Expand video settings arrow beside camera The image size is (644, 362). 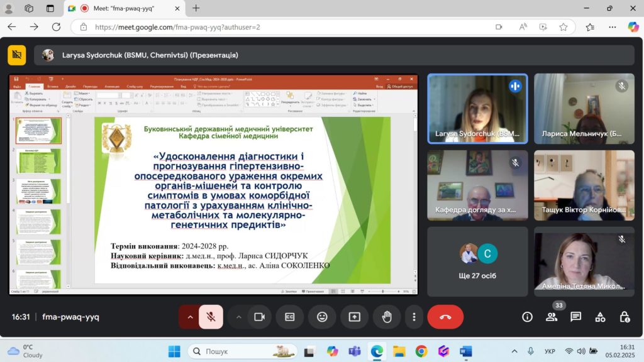(238, 317)
